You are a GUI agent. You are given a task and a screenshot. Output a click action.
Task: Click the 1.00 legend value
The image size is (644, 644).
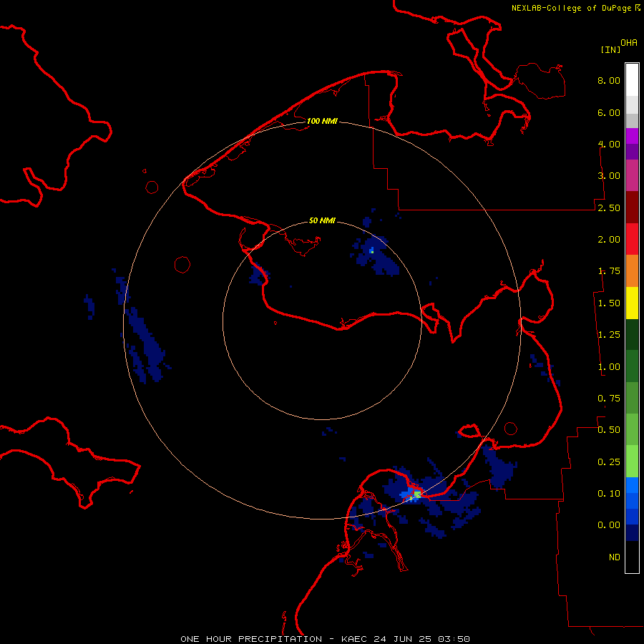[609, 367]
